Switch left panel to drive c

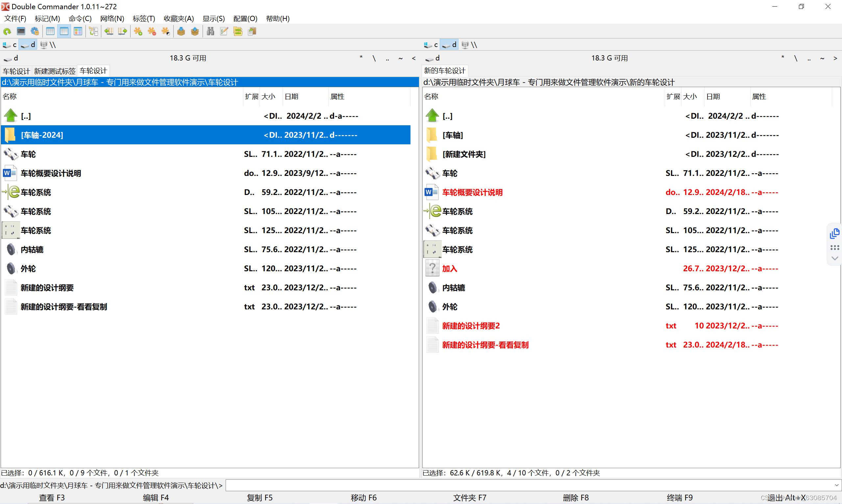tap(10, 45)
